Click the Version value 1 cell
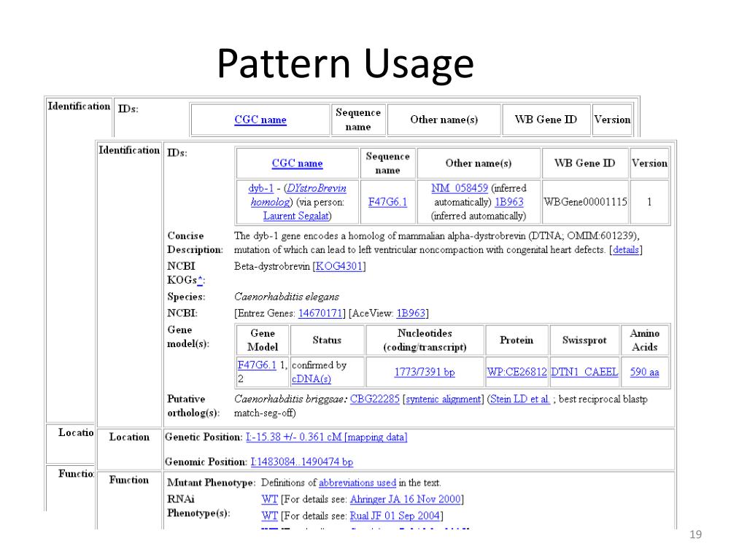747x560 pixels. point(649,202)
